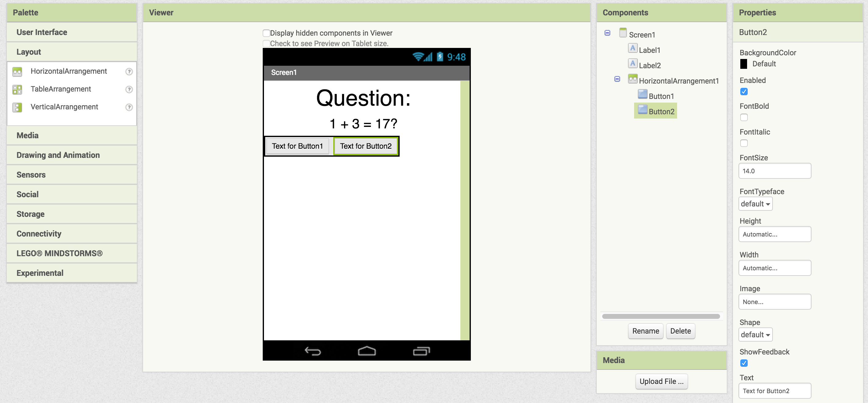868x403 pixels.
Task: Select the Button1 component icon
Action: coord(643,94)
